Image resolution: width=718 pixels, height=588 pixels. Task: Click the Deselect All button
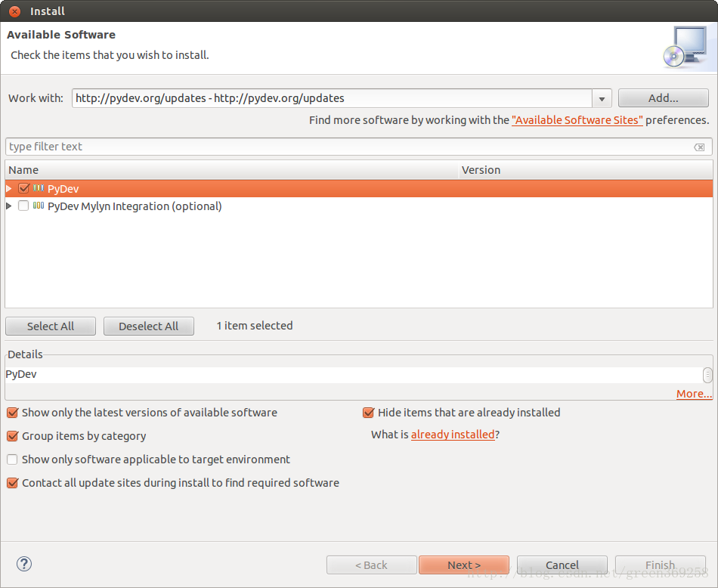[149, 326]
